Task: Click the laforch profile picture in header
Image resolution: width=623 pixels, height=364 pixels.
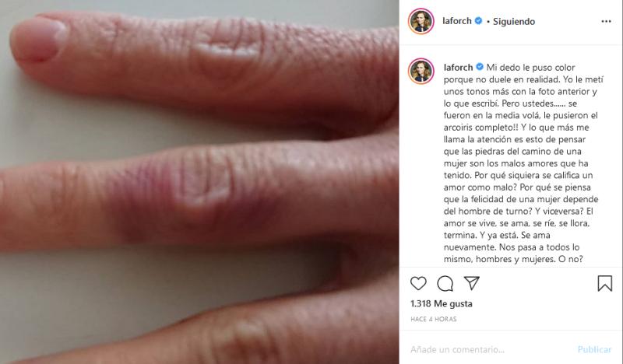Action: [421, 21]
